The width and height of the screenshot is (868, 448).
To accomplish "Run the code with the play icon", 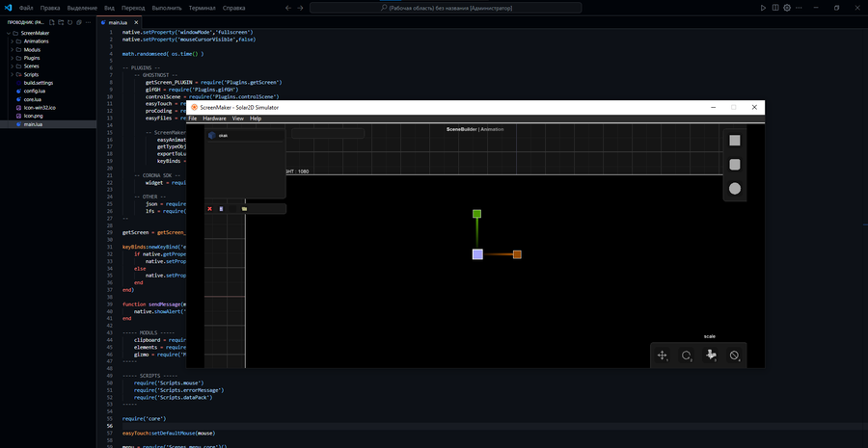I will pyautogui.click(x=764, y=8).
